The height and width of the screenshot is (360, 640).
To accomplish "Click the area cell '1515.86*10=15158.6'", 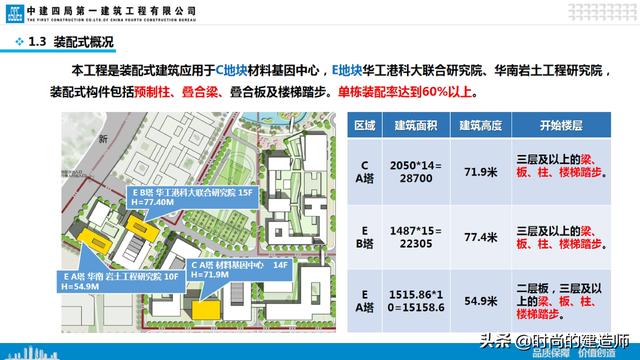I will click(416, 301).
